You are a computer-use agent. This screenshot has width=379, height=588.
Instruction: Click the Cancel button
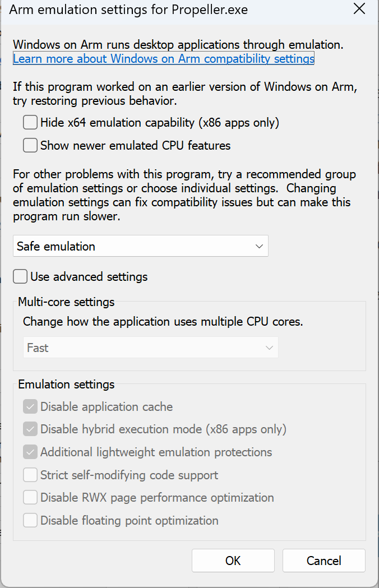[324, 561]
